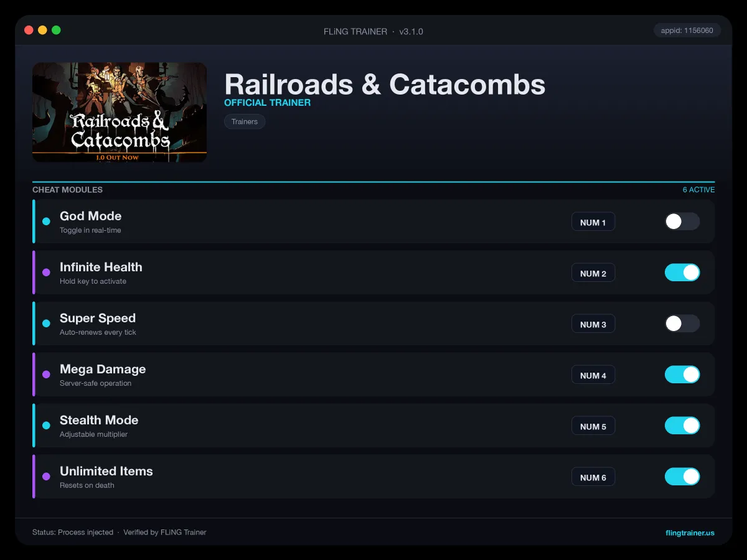Click the 'Toggle in real-time' description
Viewport: 747px width, 560px height.
click(90, 230)
